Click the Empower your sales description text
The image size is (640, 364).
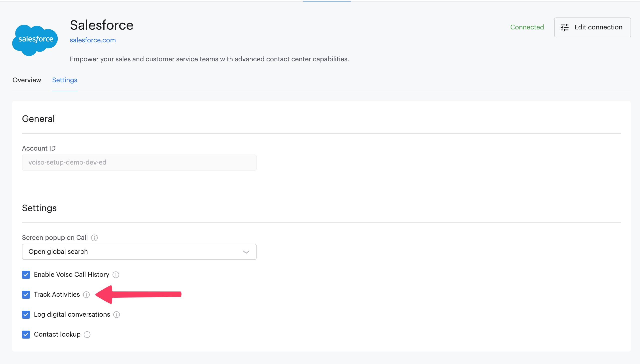click(209, 59)
